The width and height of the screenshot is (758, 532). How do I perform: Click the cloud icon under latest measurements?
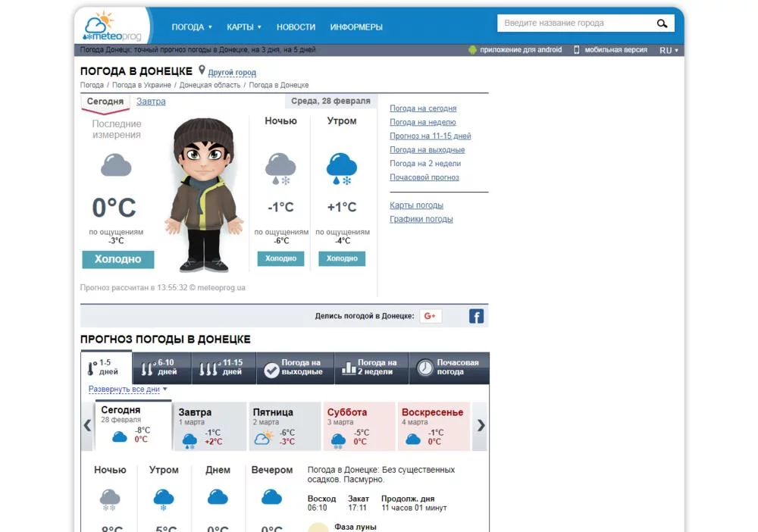[x=116, y=165]
